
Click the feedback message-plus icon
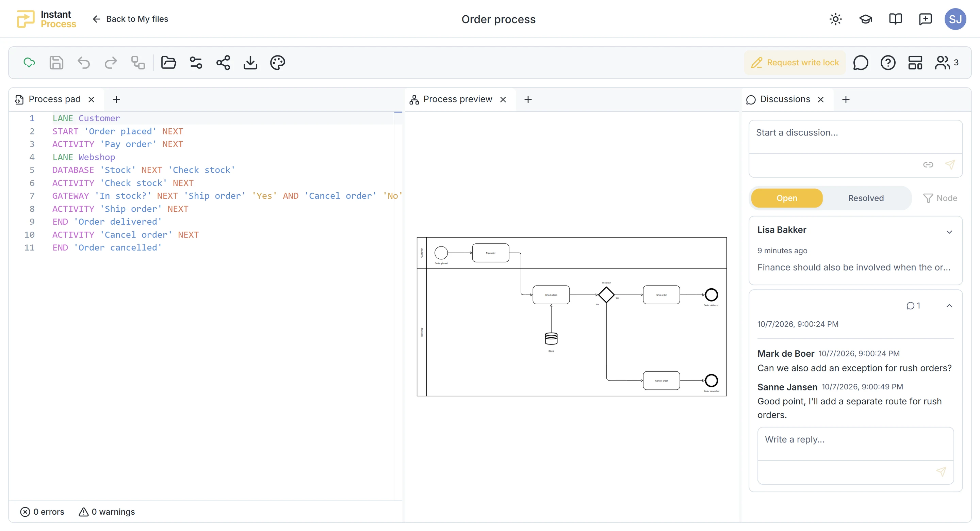925,19
